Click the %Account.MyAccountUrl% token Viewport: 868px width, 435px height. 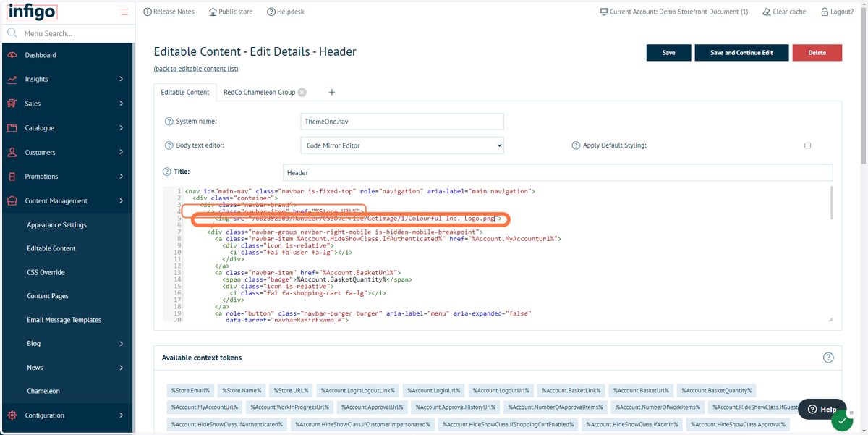pos(205,407)
